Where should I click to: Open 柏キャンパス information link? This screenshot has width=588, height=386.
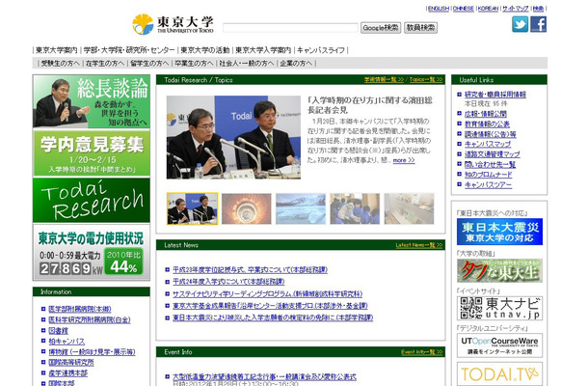(x=67, y=342)
